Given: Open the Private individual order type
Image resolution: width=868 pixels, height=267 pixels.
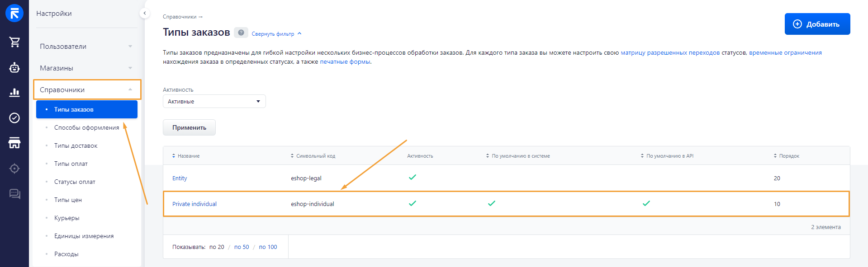Looking at the screenshot, I should coord(194,204).
